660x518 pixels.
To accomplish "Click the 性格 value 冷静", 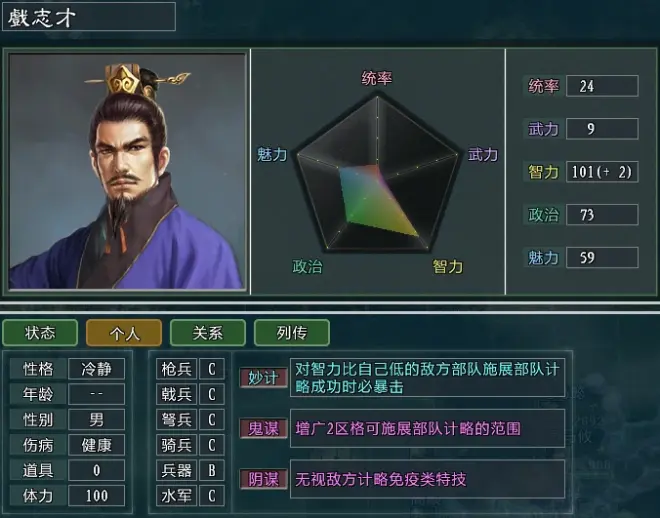I will click(96, 369).
